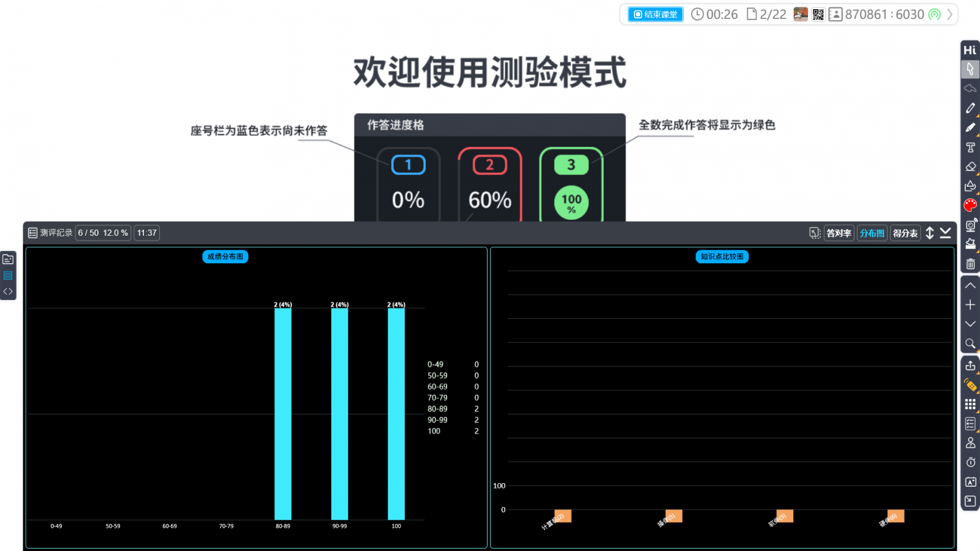Image resolution: width=980 pixels, height=551 pixels.
Task: Switch to the 得分表 tab
Action: (x=905, y=233)
